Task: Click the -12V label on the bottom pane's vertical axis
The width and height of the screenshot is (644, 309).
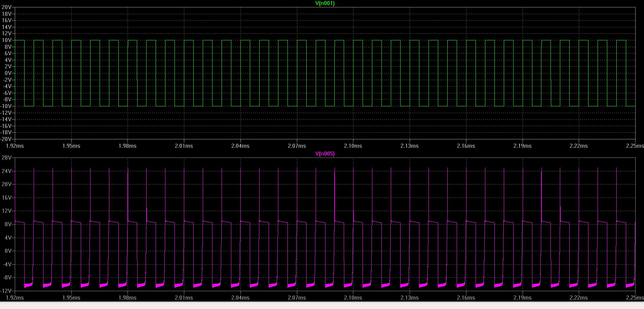Action: (6, 290)
